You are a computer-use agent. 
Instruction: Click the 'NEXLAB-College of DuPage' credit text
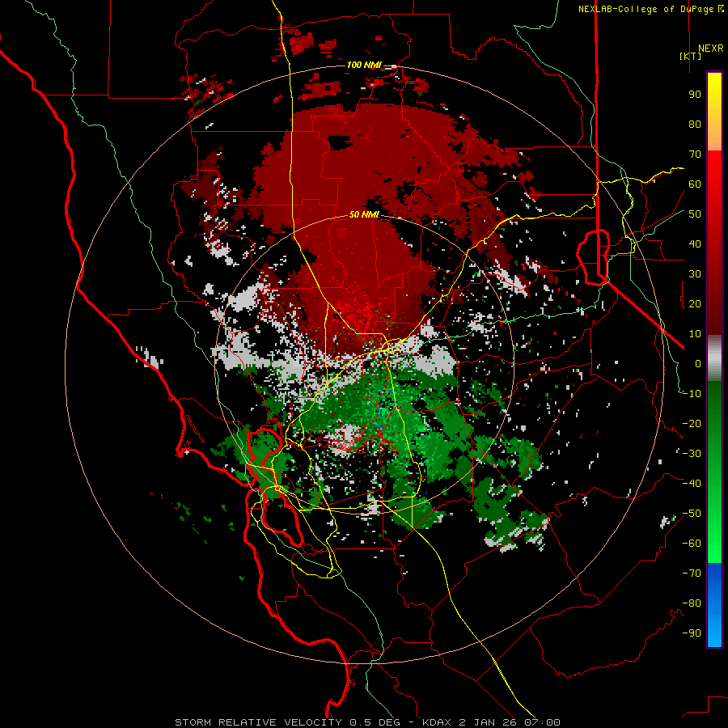647,9
